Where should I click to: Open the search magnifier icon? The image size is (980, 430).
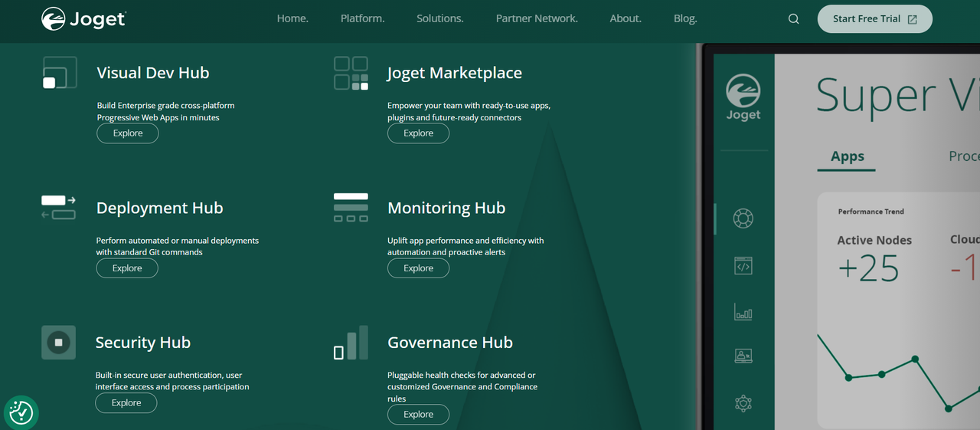point(794,19)
